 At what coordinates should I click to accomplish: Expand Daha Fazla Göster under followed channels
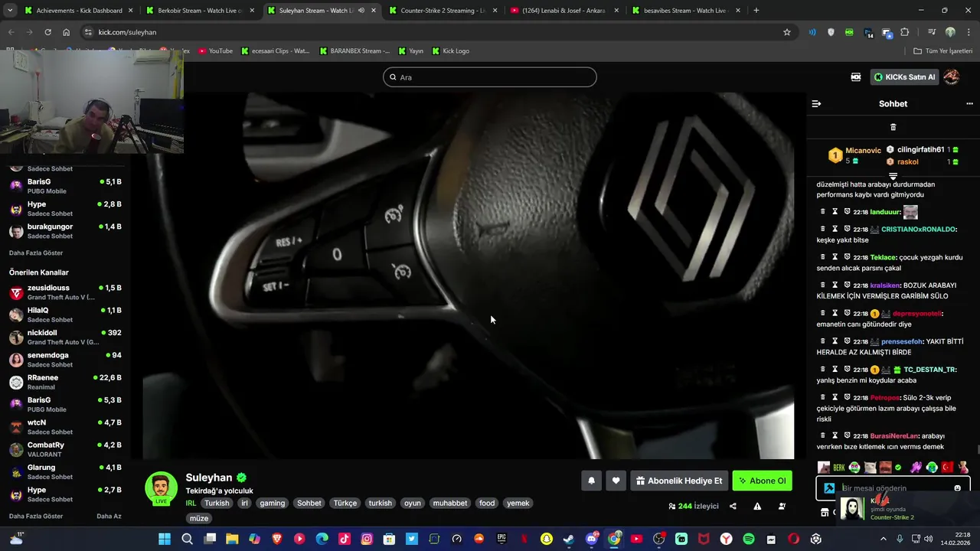click(36, 253)
